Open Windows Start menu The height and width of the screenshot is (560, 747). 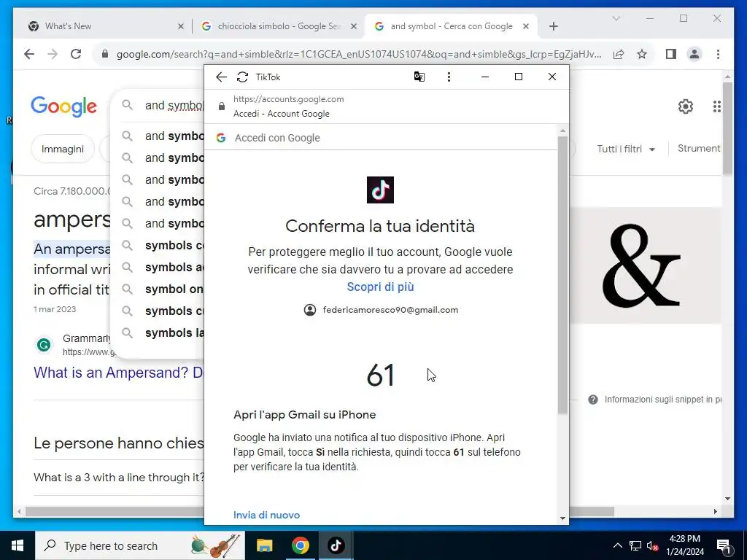tap(18, 545)
